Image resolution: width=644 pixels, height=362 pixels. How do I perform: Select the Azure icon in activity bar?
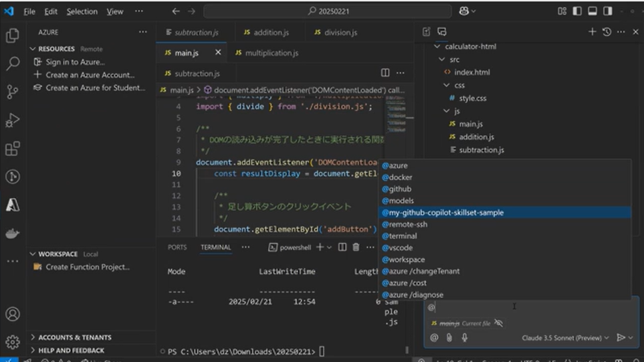pos(12,205)
